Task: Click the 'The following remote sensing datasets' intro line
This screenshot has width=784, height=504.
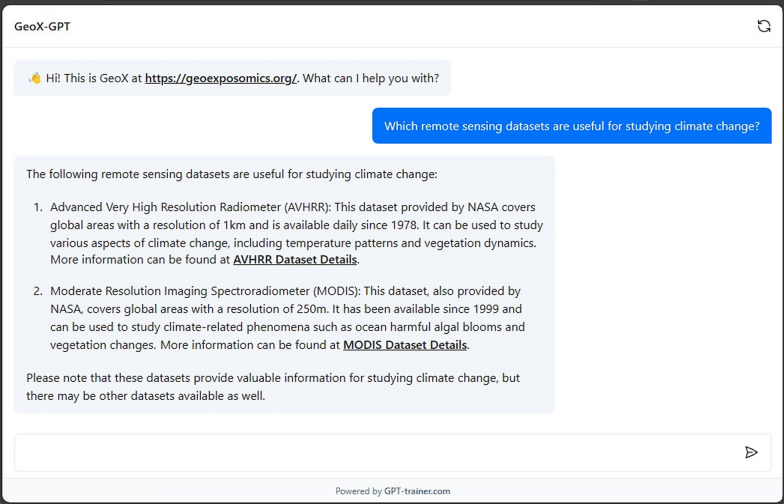Action: [x=231, y=174]
